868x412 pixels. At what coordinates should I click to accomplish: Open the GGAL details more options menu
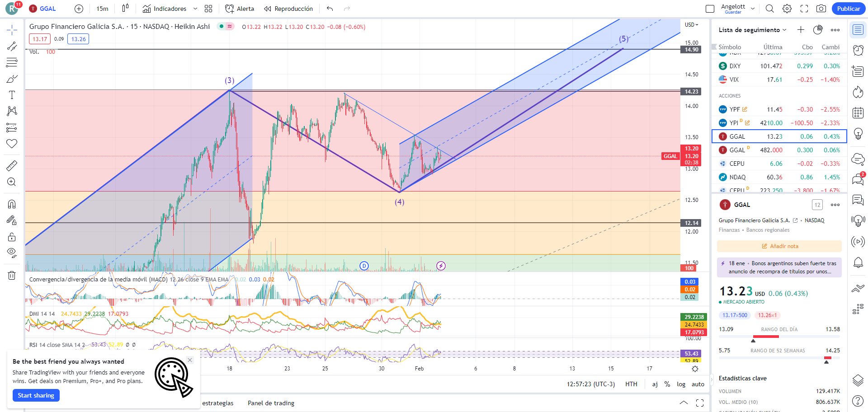click(835, 205)
